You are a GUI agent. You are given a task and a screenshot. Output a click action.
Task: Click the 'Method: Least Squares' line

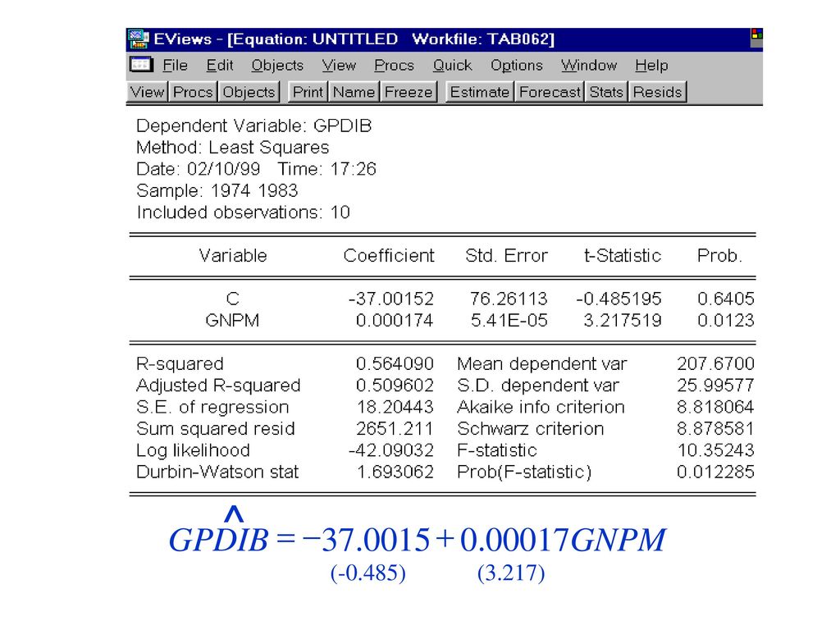point(232,148)
